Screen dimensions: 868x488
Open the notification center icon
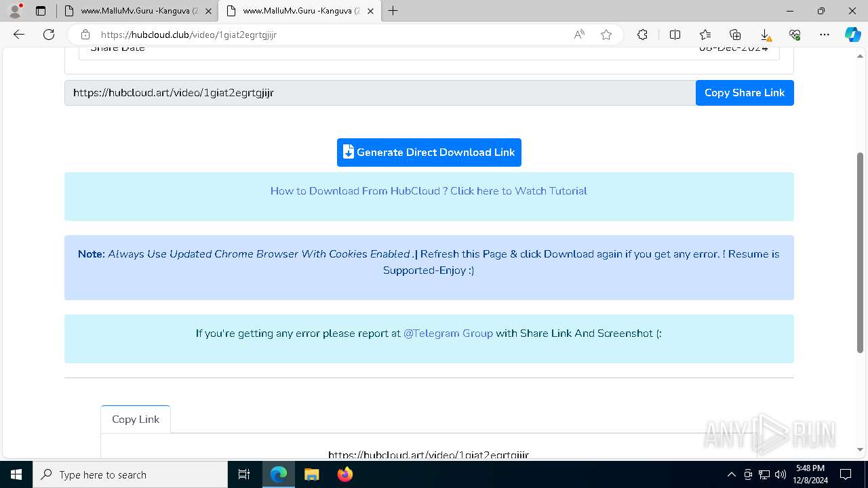coord(846,474)
